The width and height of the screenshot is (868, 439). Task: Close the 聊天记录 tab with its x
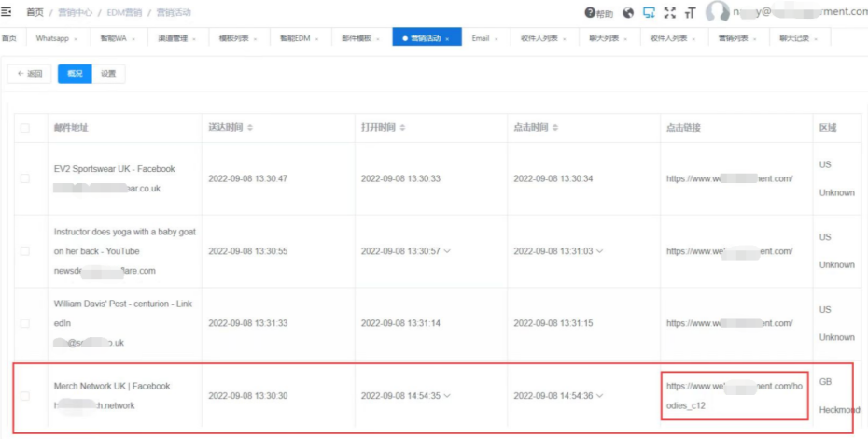(x=816, y=39)
